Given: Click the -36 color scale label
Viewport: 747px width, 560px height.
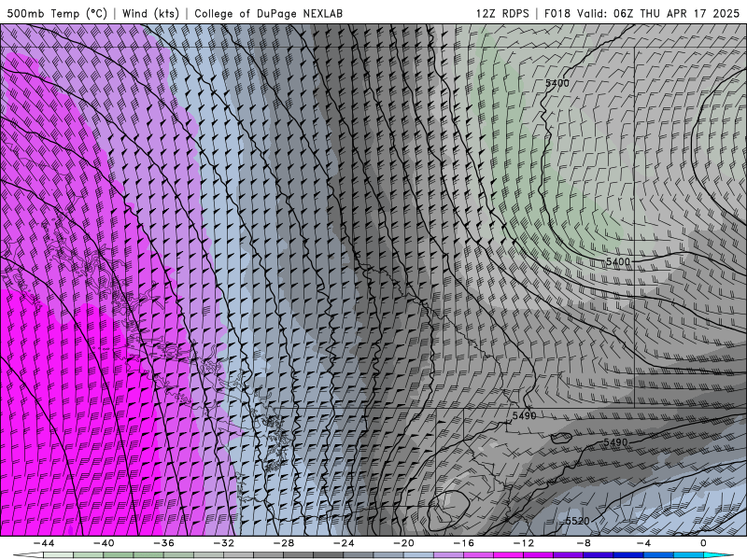Looking at the screenshot, I should (163, 543).
